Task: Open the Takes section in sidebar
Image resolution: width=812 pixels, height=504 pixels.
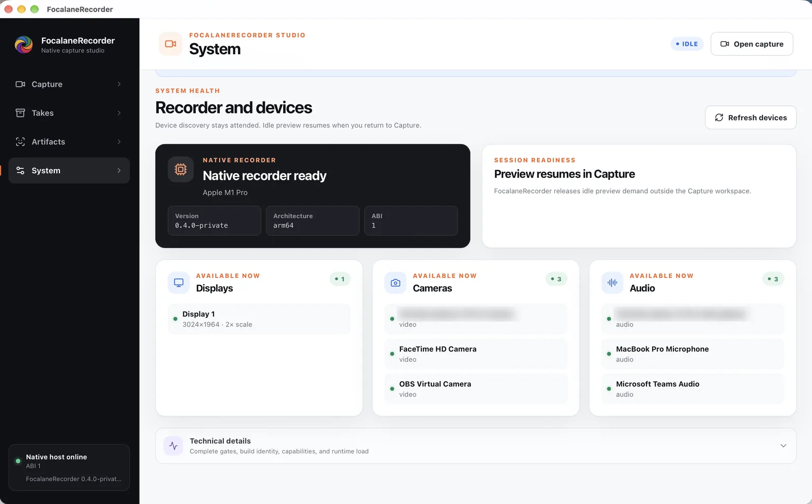Action: coord(69,113)
